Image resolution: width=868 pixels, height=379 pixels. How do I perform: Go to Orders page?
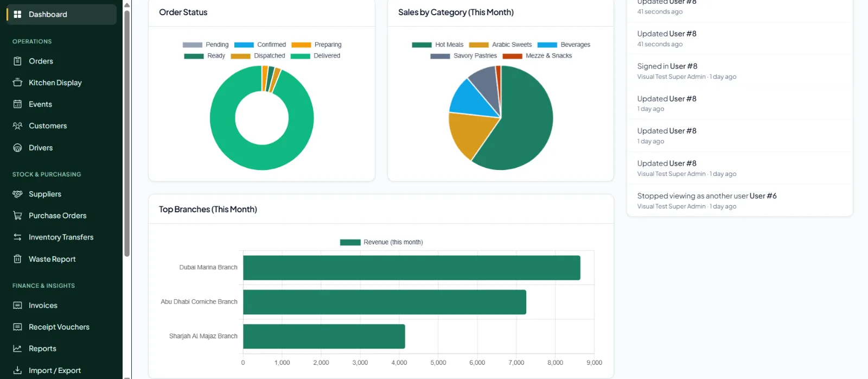coord(61,61)
